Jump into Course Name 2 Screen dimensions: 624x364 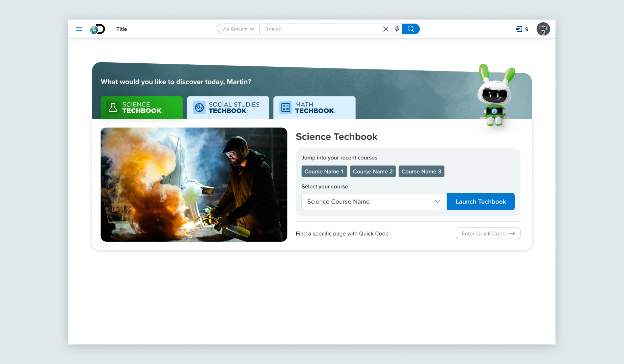(373, 171)
